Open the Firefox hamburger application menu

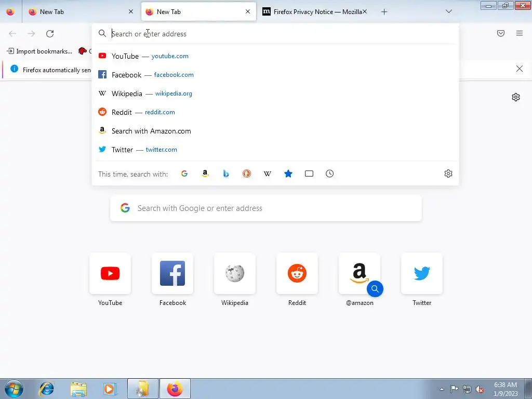click(x=520, y=33)
